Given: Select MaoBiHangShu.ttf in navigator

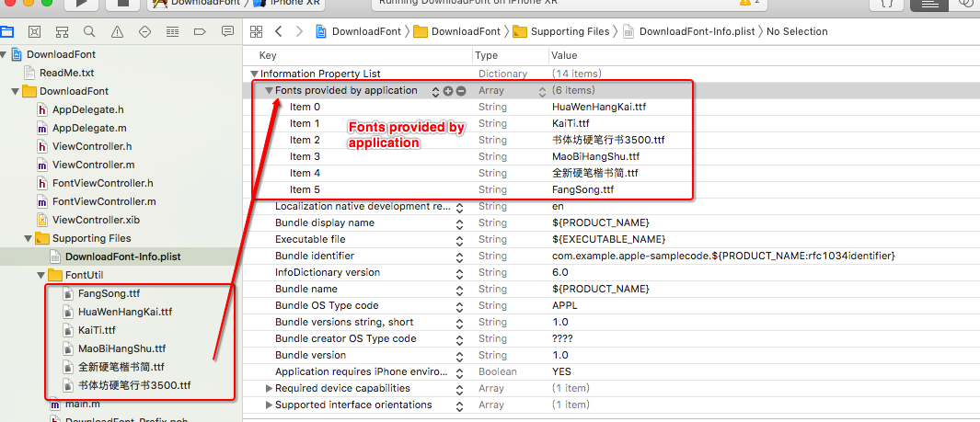Looking at the screenshot, I should point(121,348).
